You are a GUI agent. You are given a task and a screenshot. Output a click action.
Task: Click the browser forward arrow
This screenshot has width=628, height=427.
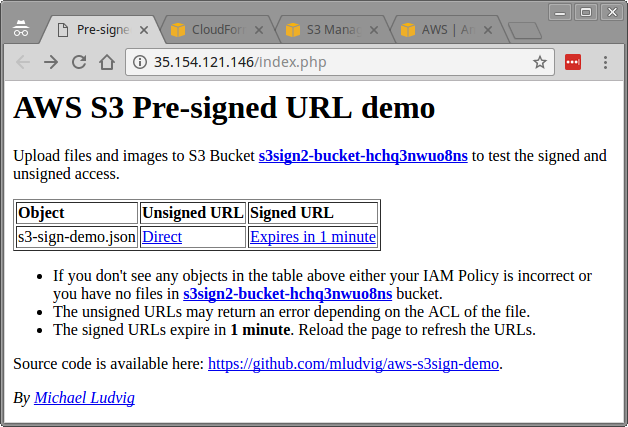coord(51,62)
